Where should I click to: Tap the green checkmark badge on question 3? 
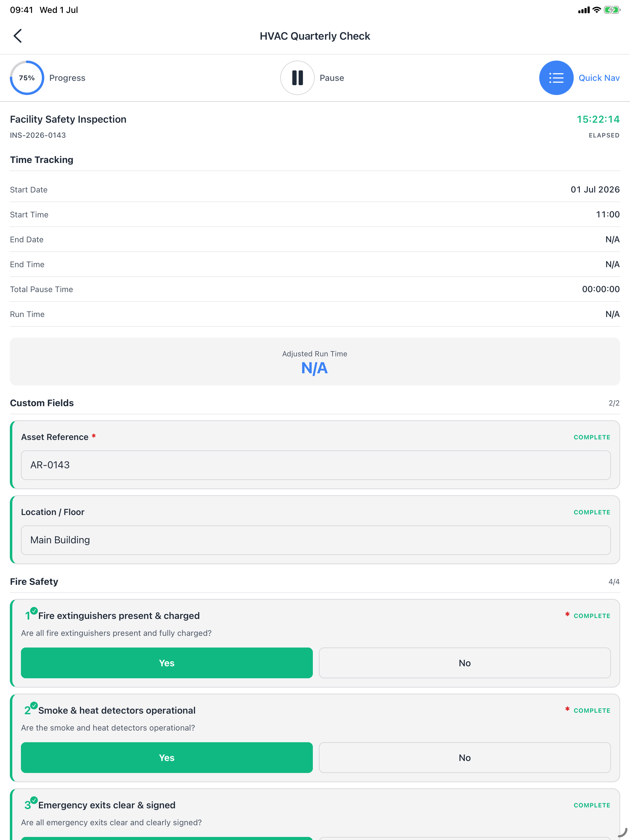34,800
